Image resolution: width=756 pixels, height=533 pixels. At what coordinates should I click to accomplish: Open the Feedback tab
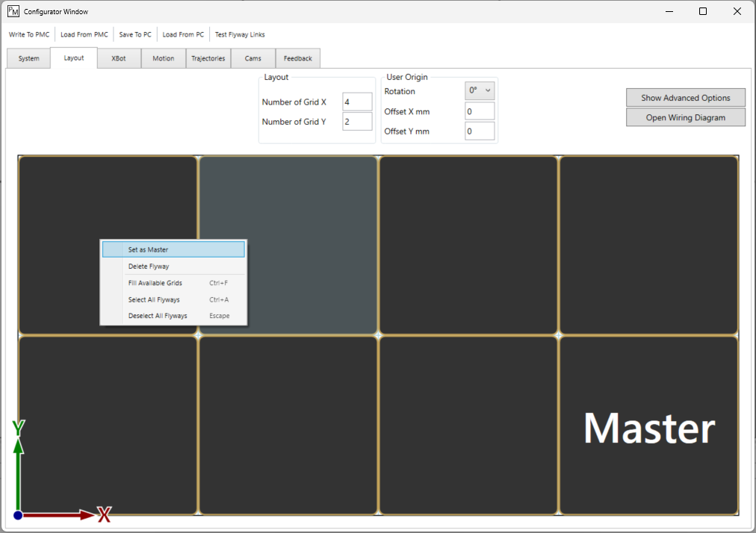(x=297, y=58)
